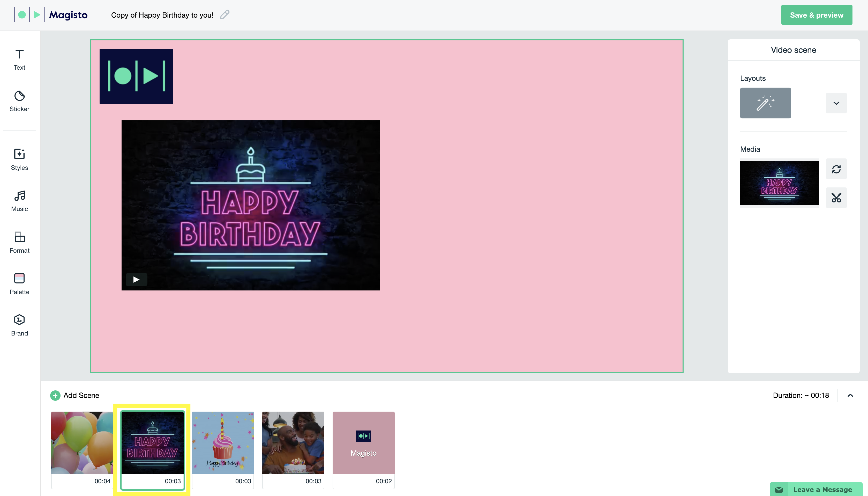Screen dimensions: 868x496
Task: Select the balloons scene thumbnail
Action: coord(82,442)
